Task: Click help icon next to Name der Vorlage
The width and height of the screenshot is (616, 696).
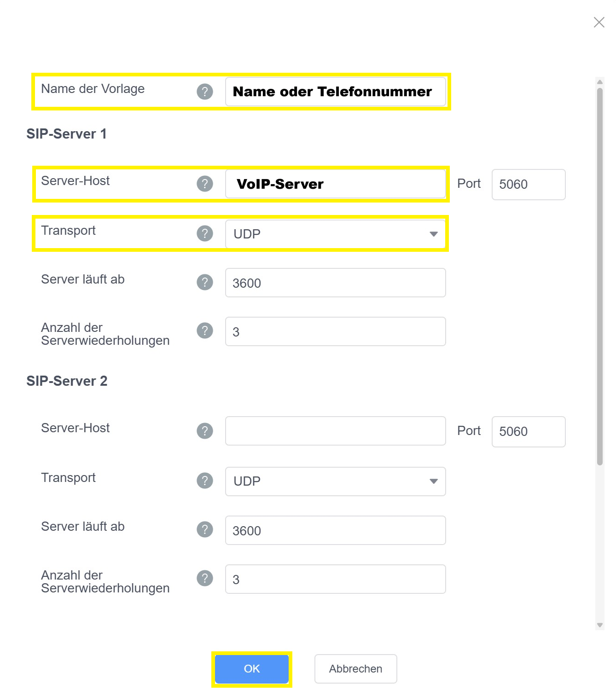Action: pos(205,92)
